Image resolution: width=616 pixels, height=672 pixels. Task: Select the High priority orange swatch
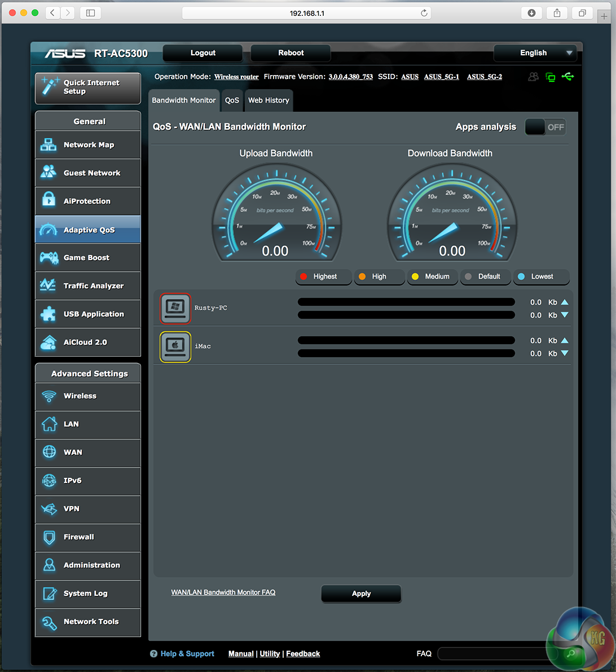click(x=362, y=276)
